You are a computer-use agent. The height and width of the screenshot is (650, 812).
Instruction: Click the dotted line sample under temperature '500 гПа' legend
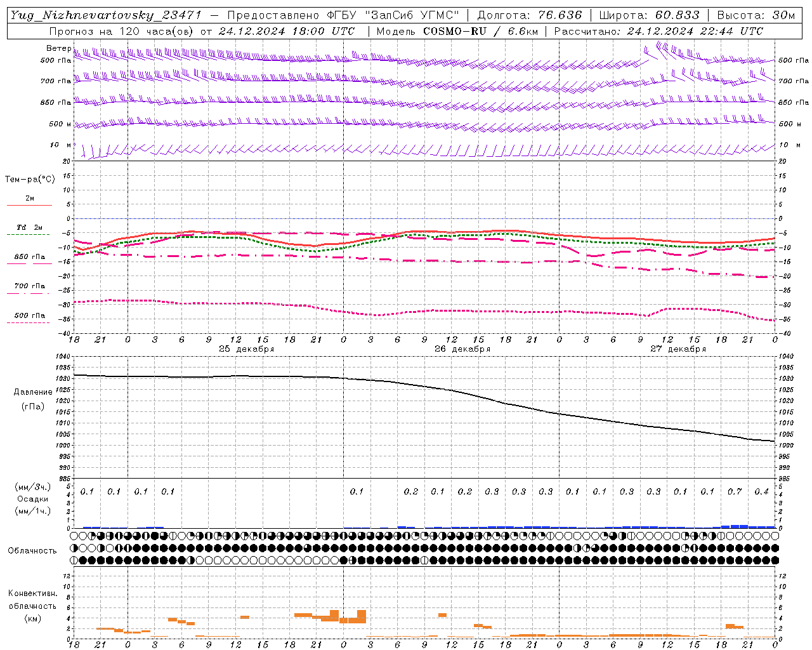point(28,322)
